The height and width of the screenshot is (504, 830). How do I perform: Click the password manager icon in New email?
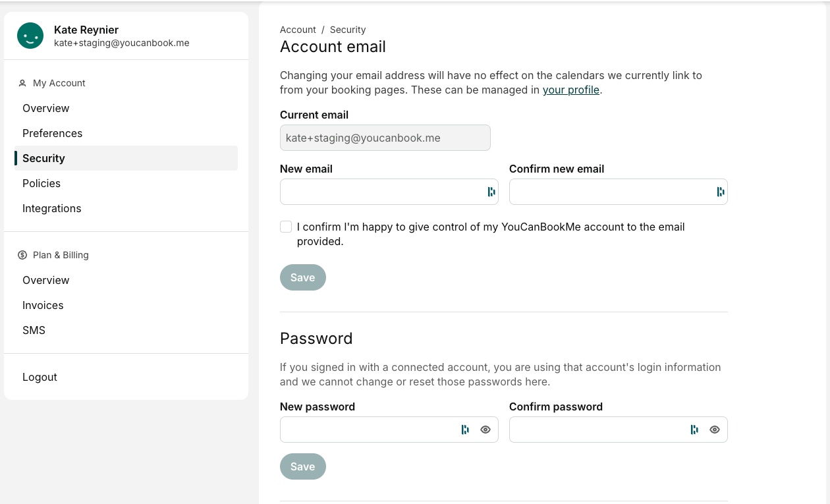491,192
